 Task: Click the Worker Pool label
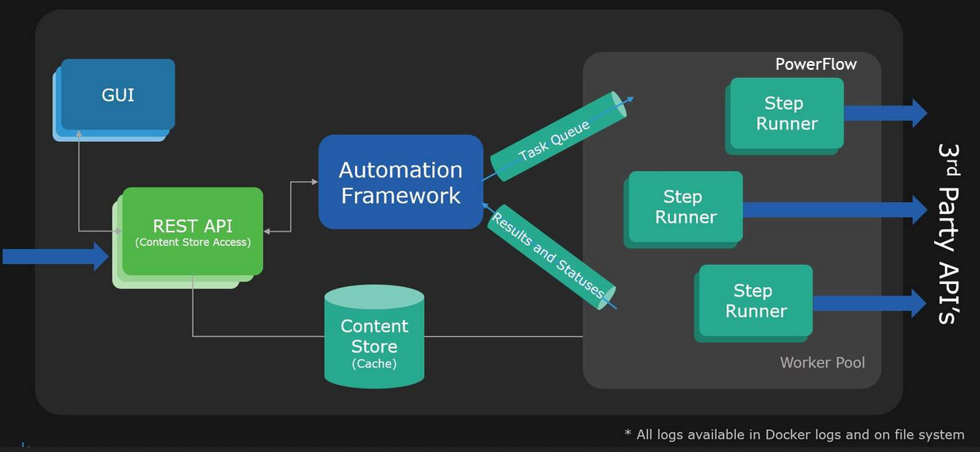(x=822, y=362)
